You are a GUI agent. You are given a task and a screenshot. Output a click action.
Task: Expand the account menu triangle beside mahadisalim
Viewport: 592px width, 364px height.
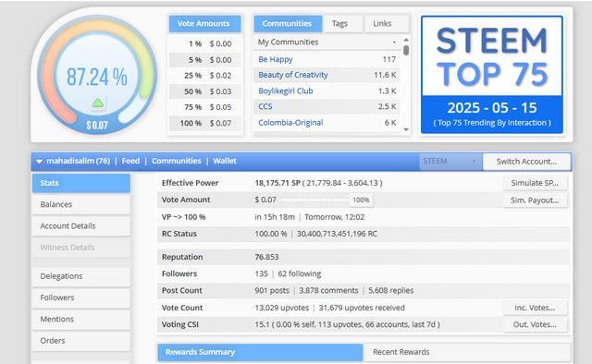39,162
